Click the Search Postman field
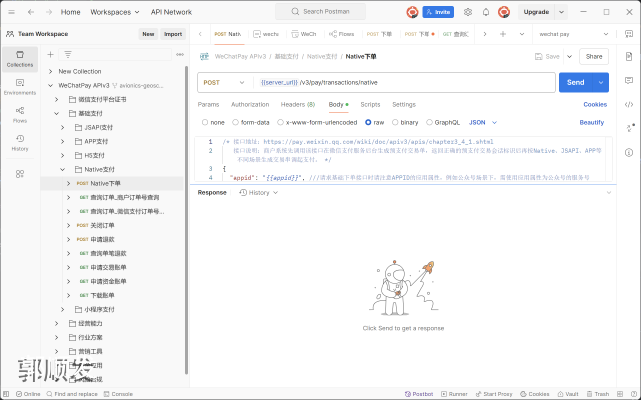Screen dimensions: 641x400 click(320, 12)
